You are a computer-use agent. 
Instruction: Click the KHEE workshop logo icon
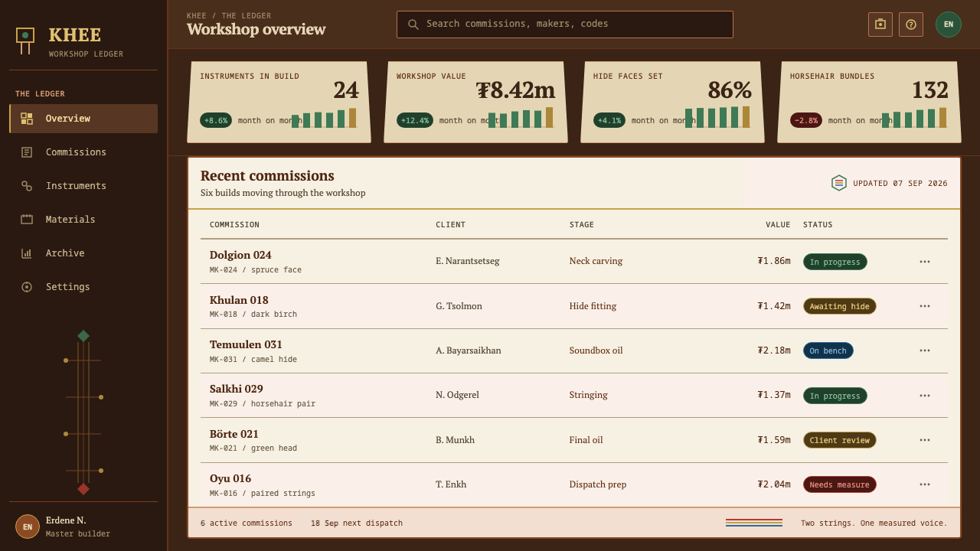[25, 41]
